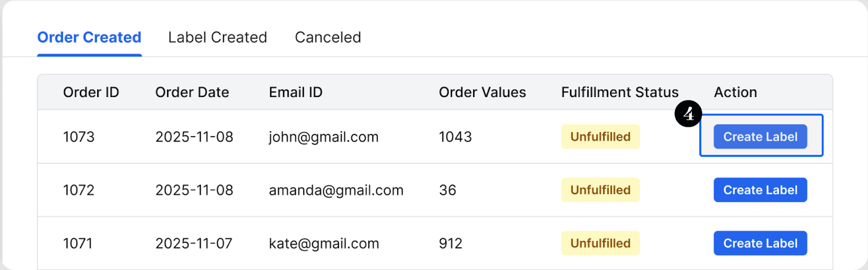Image resolution: width=868 pixels, height=270 pixels.
Task: Open the Label Created tab
Action: (218, 37)
